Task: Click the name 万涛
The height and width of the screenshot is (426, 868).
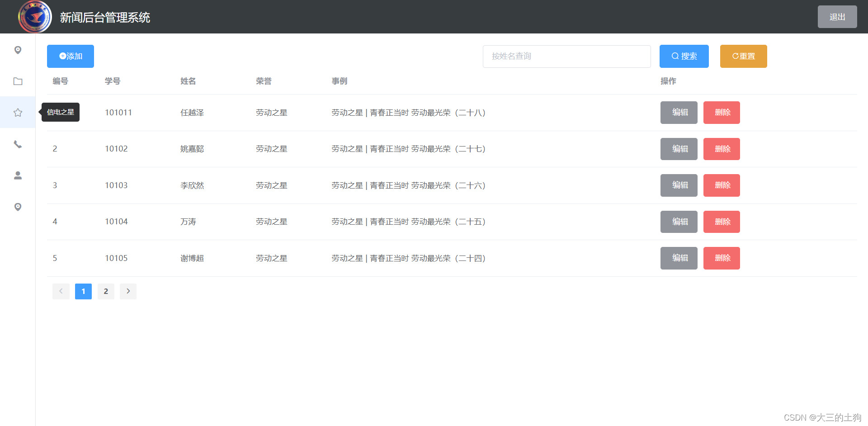Action: (188, 222)
